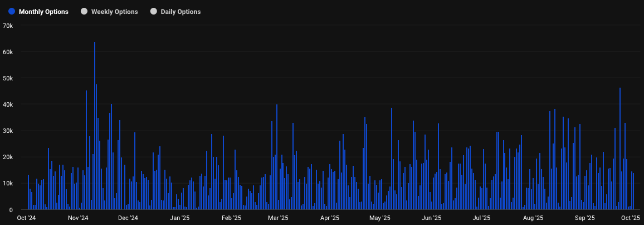Viewport: 644px width, 225px height.
Task: Click the Jul '25 x-axis label
Action: [x=481, y=218]
